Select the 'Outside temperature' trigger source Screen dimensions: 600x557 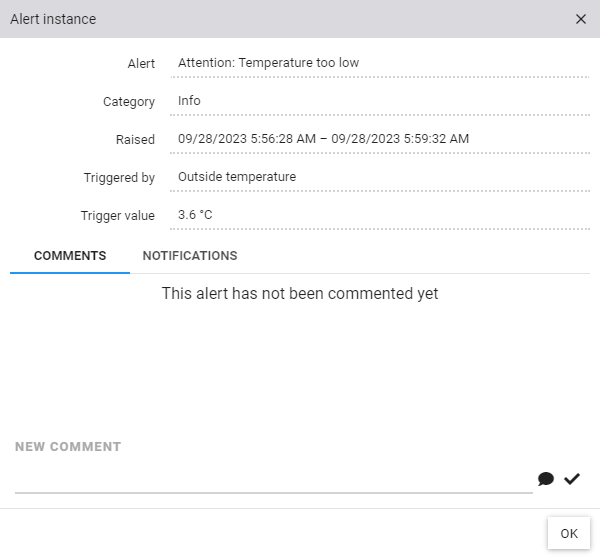(x=237, y=177)
